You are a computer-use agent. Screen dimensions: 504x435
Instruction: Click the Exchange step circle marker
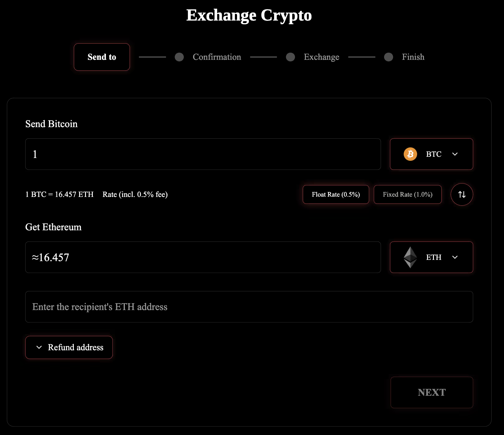[x=290, y=57]
